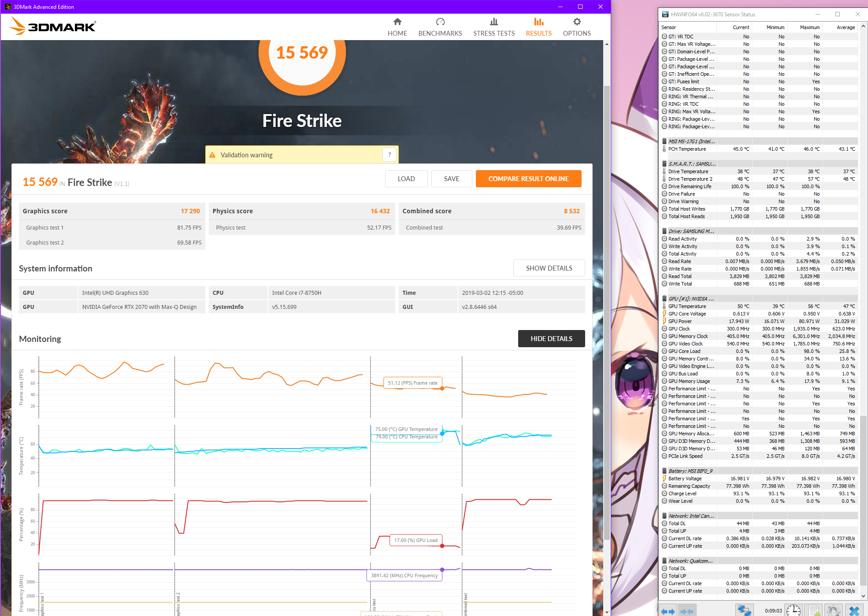
Task: Select Total Host Writes row in HWiNFO
Action: click(759, 209)
